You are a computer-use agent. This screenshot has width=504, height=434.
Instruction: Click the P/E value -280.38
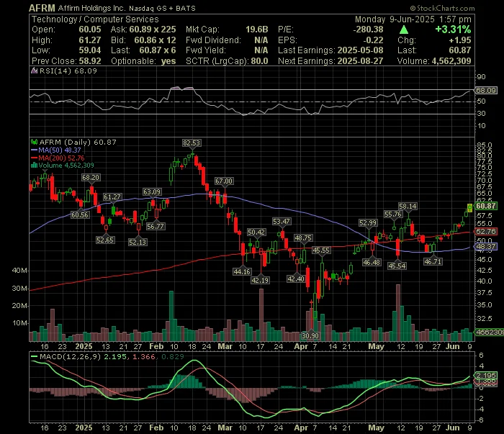click(368, 30)
